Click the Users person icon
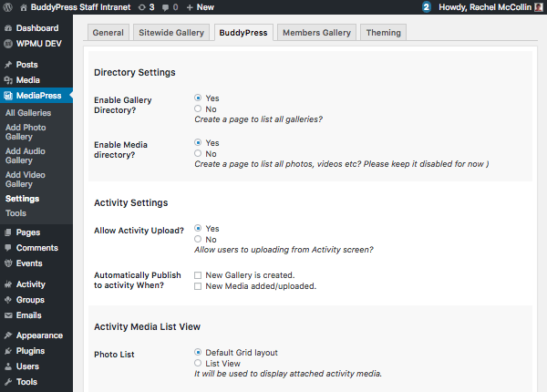This screenshot has height=392, width=547. tap(8, 366)
